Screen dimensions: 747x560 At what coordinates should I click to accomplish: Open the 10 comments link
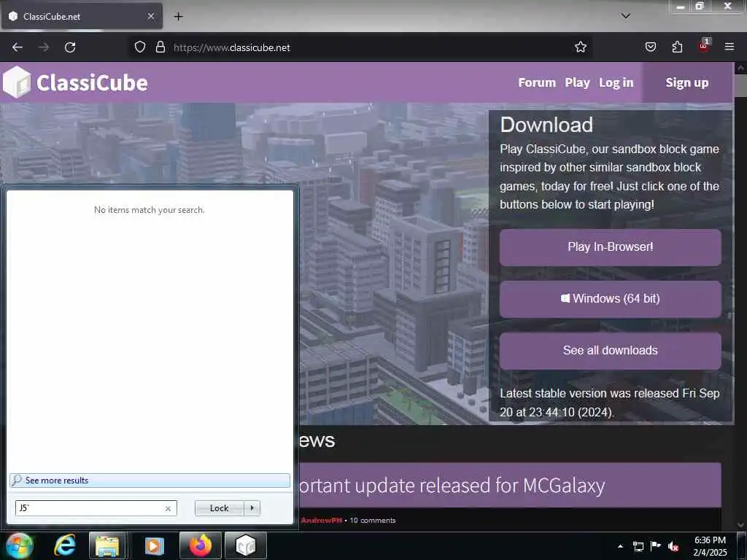373,521
